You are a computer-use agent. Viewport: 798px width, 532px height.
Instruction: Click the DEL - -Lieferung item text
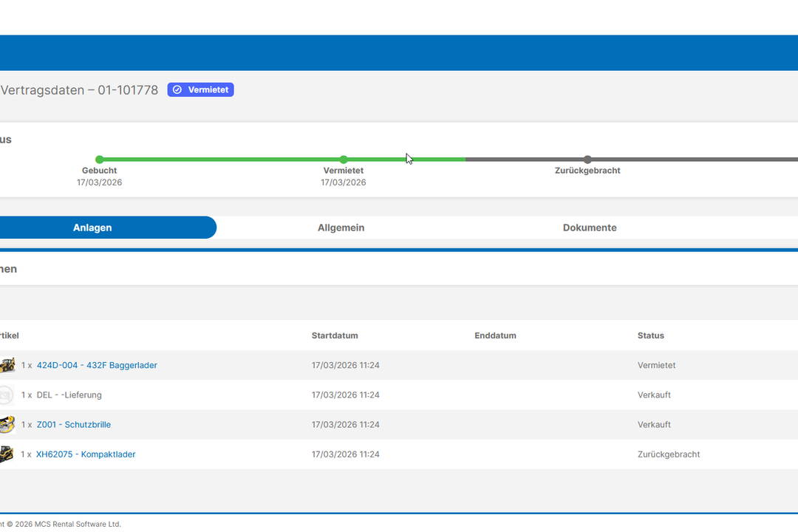(69, 395)
